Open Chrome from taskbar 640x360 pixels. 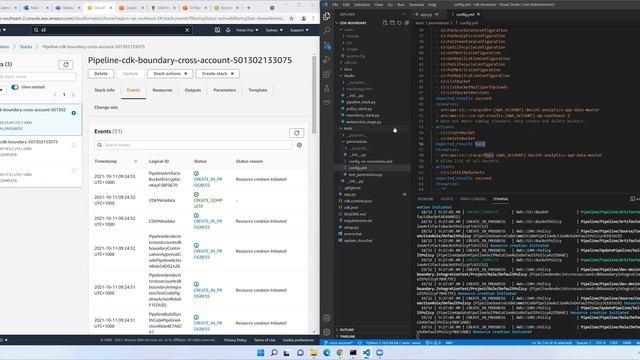tap(340, 353)
